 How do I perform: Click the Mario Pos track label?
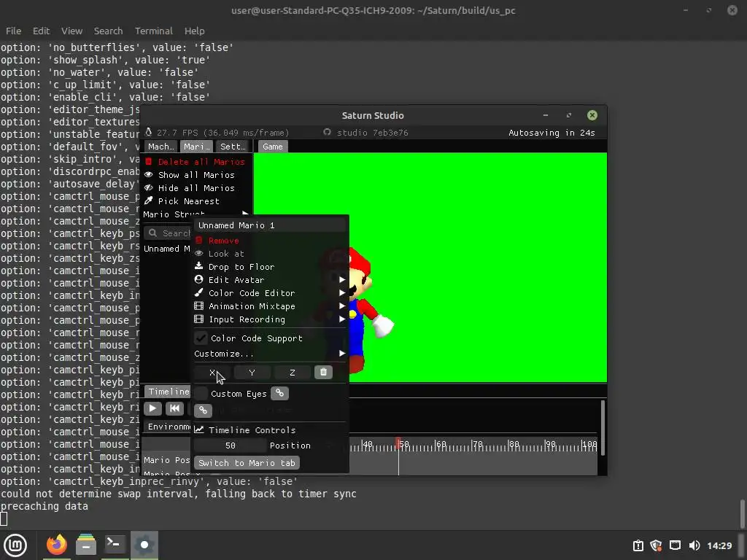167,460
